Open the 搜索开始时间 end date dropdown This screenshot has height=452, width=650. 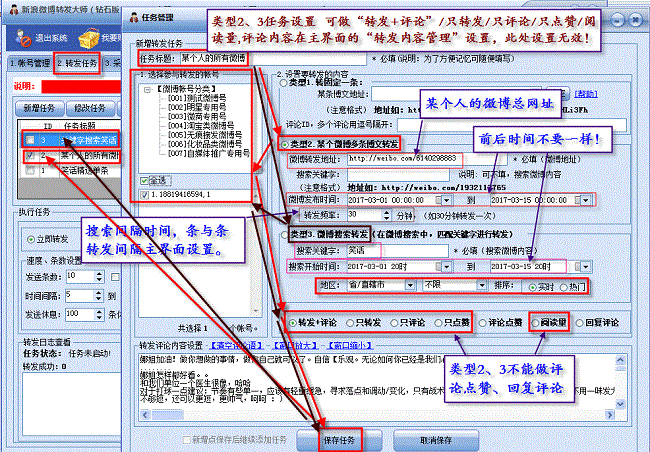click(x=586, y=267)
